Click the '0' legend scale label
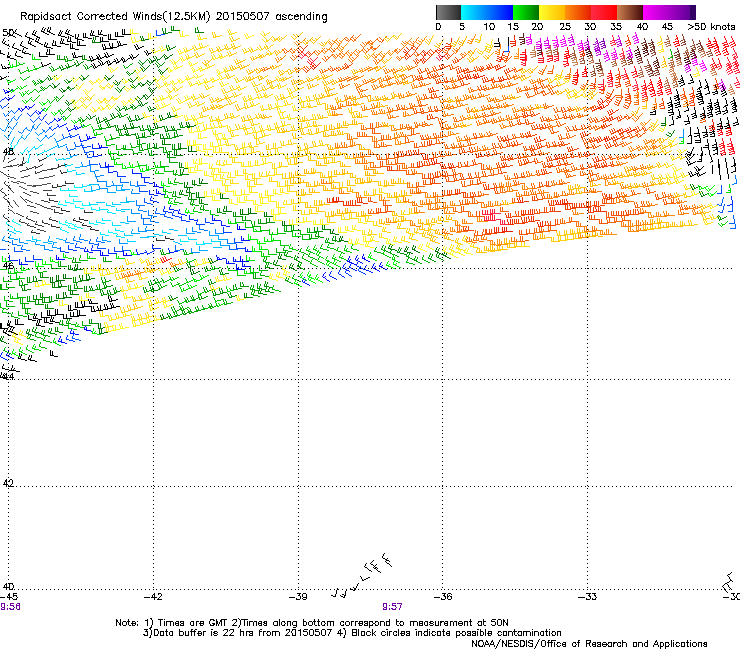 point(438,27)
